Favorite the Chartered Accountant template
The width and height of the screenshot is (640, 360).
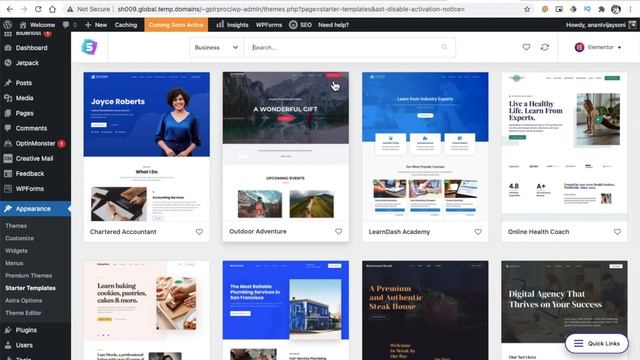click(x=199, y=232)
